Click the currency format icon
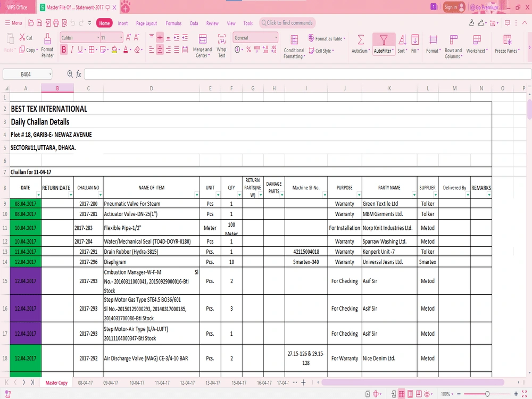532x399 pixels. pyautogui.click(x=237, y=50)
